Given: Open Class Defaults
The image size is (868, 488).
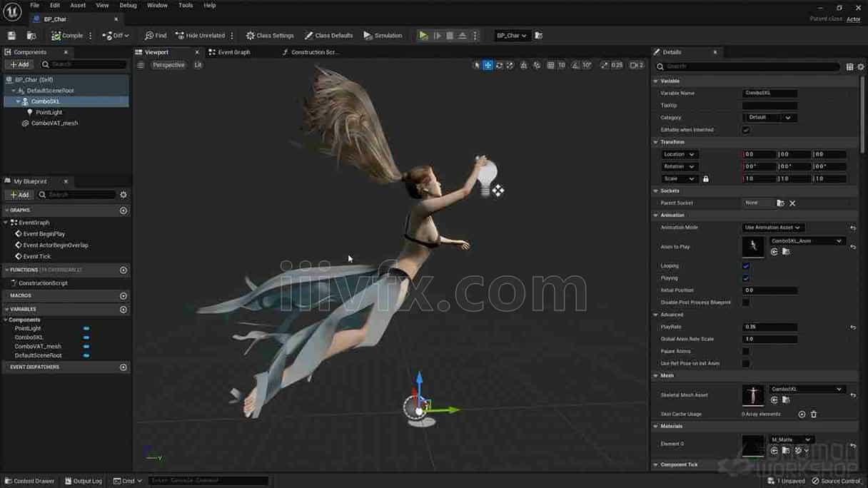Looking at the screenshot, I should pos(328,36).
